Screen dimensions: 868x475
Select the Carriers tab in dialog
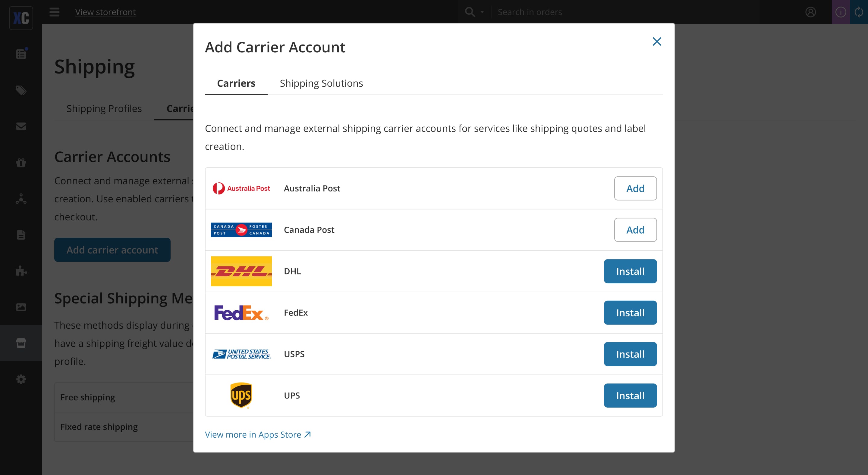pyautogui.click(x=236, y=83)
